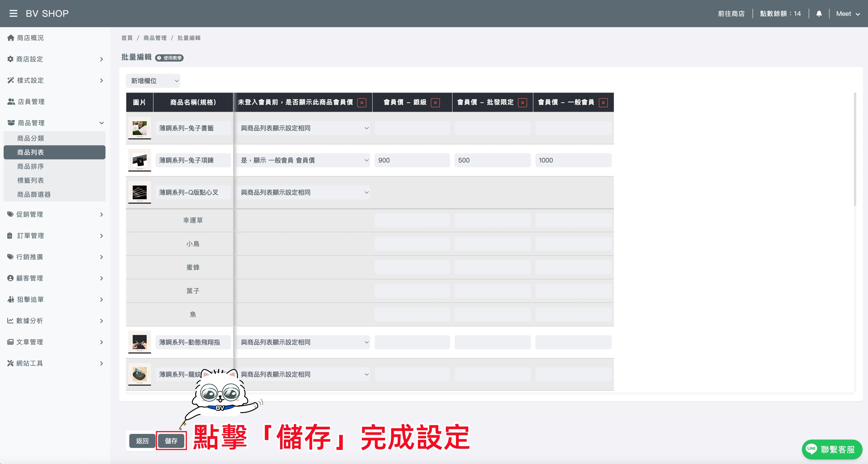Click the 網站工具 tools icon
This screenshot has width=868, height=464.
click(x=10, y=363)
